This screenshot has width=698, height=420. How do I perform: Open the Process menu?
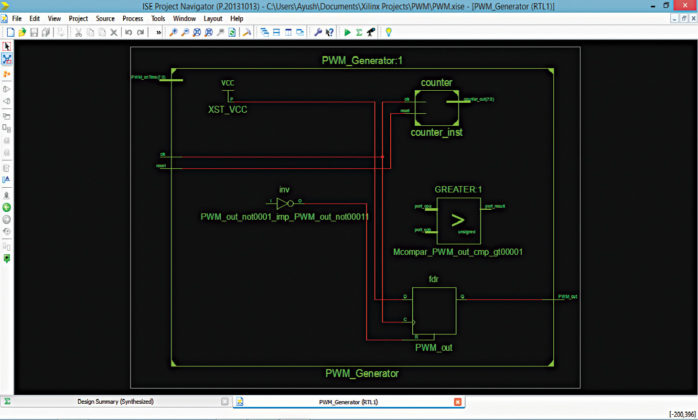click(x=132, y=18)
